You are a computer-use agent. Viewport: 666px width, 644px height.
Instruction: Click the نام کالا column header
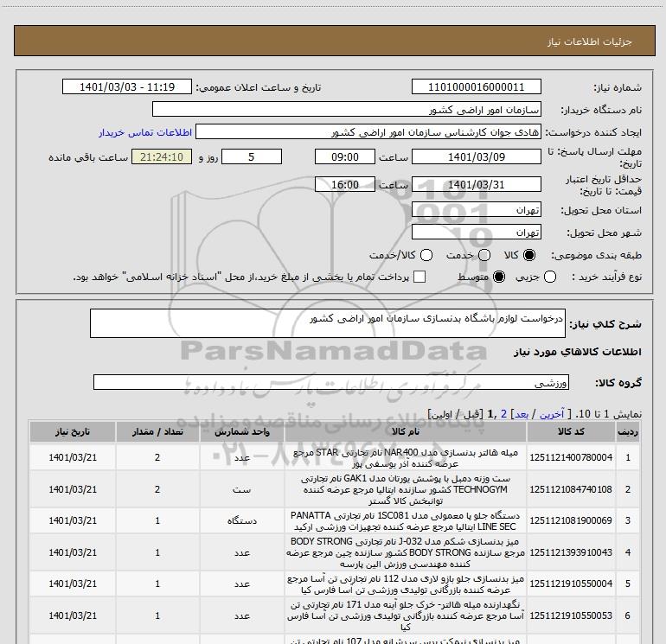tap(405, 431)
